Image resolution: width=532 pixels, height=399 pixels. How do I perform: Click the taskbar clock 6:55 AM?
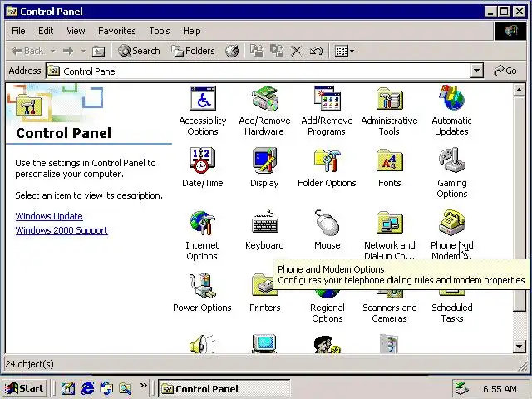pyautogui.click(x=500, y=389)
